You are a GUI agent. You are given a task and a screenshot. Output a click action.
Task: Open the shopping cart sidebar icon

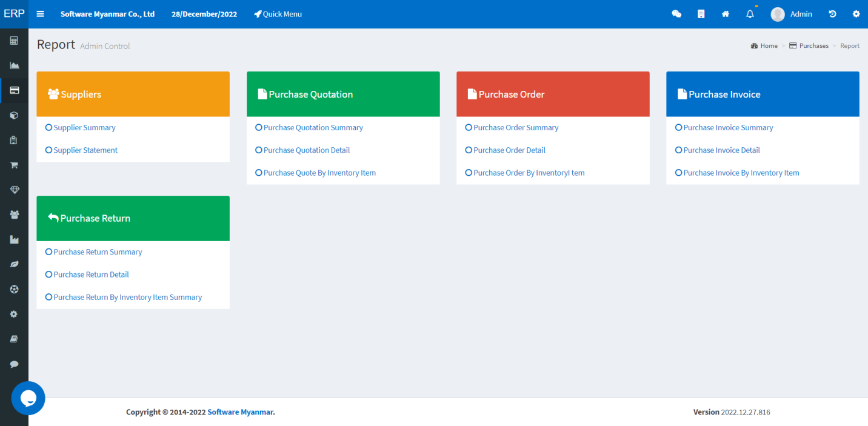[x=14, y=165]
